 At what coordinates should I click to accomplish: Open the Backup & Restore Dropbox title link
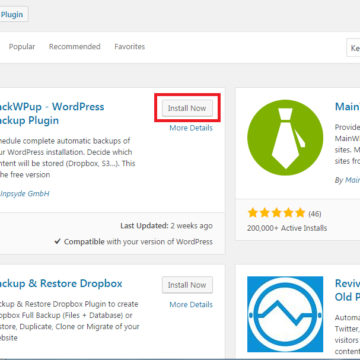pos(61,284)
